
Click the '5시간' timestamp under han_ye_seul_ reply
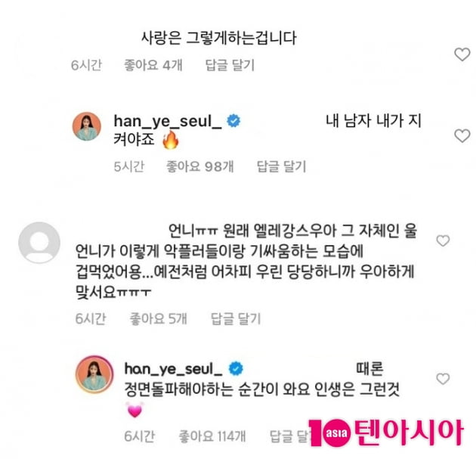[x=129, y=166]
